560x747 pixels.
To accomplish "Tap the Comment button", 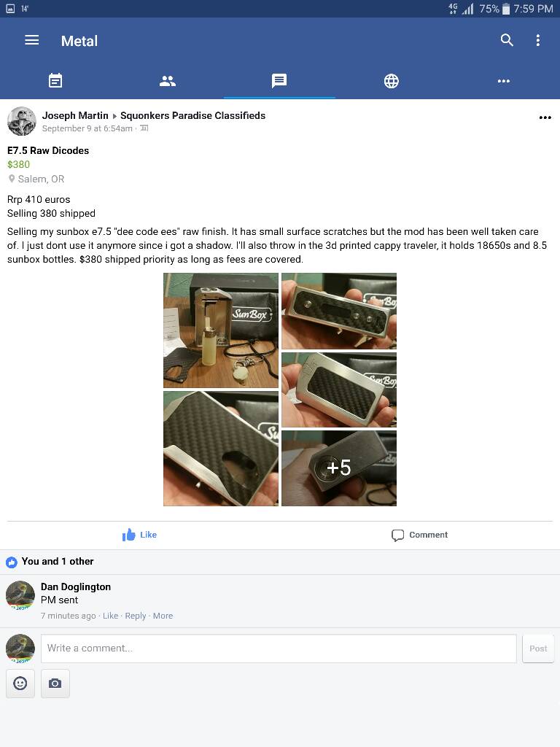I will coord(419,535).
